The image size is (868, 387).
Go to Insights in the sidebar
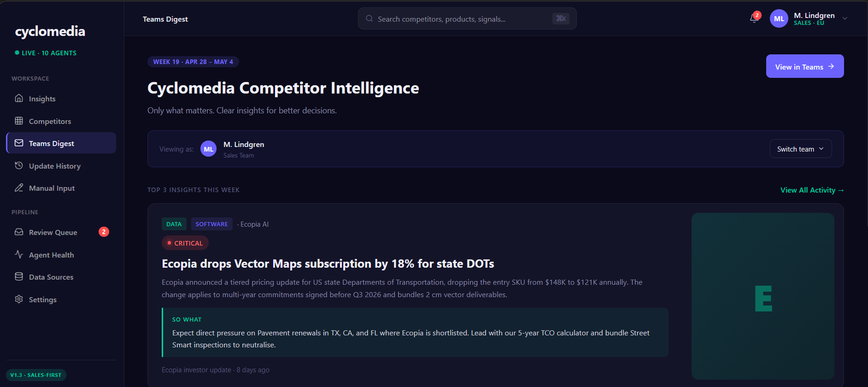[x=61, y=99]
